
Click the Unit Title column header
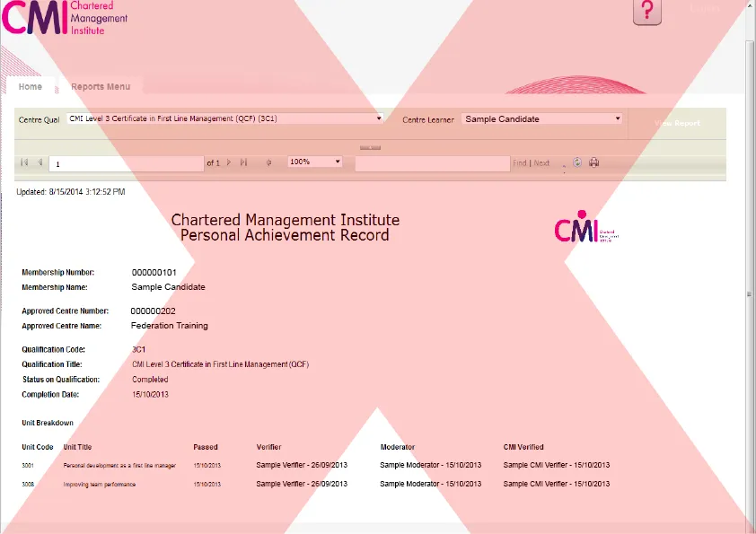point(77,447)
